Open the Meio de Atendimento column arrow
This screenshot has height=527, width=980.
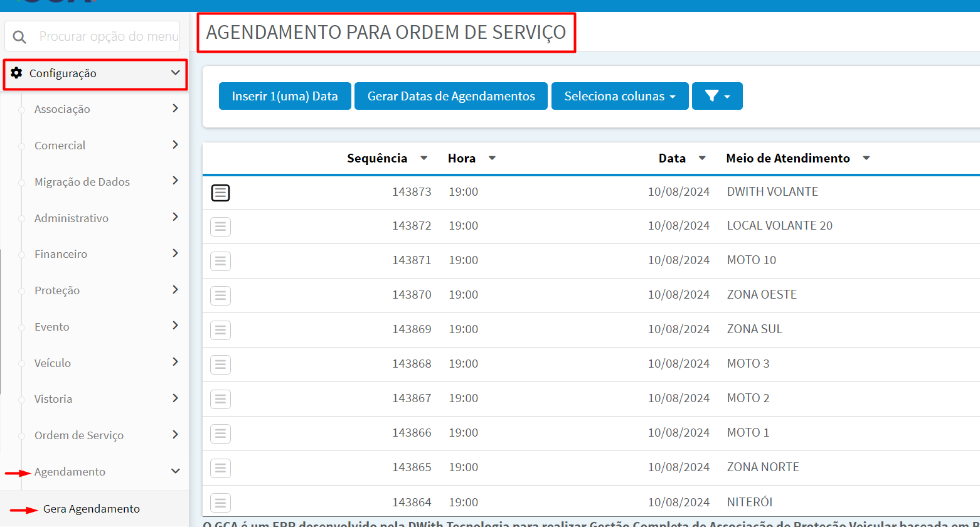coord(866,158)
